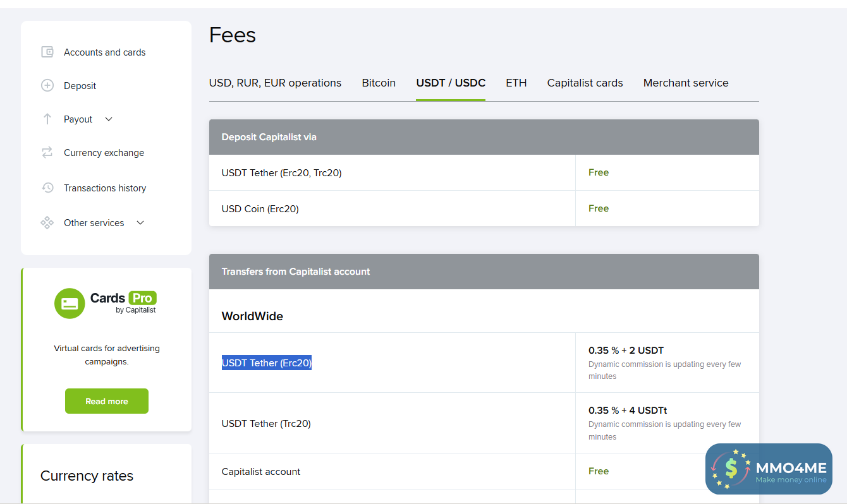Click the Deposit plus-circle icon
Image resolution: width=847 pixels, height=504 pixels.
pyautogui.click(x=47, y=86)
